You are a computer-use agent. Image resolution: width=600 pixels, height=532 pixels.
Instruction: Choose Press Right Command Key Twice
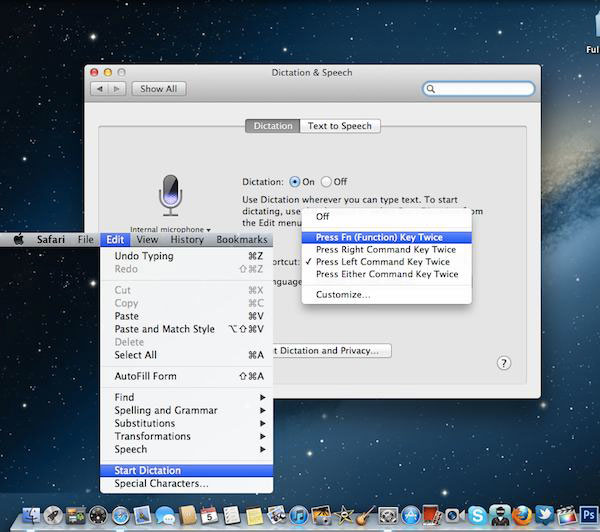[386, 250]
